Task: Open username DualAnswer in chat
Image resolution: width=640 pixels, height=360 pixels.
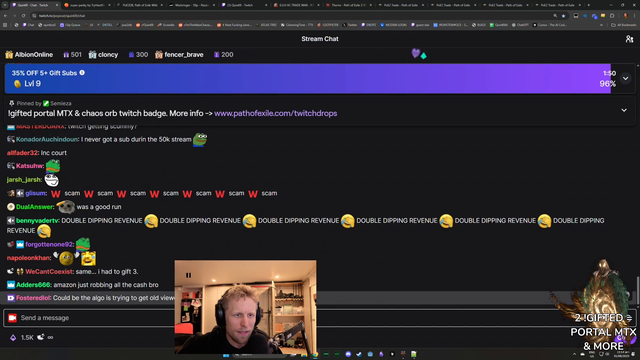Action: pyautogui.click(x=35, y=207)
